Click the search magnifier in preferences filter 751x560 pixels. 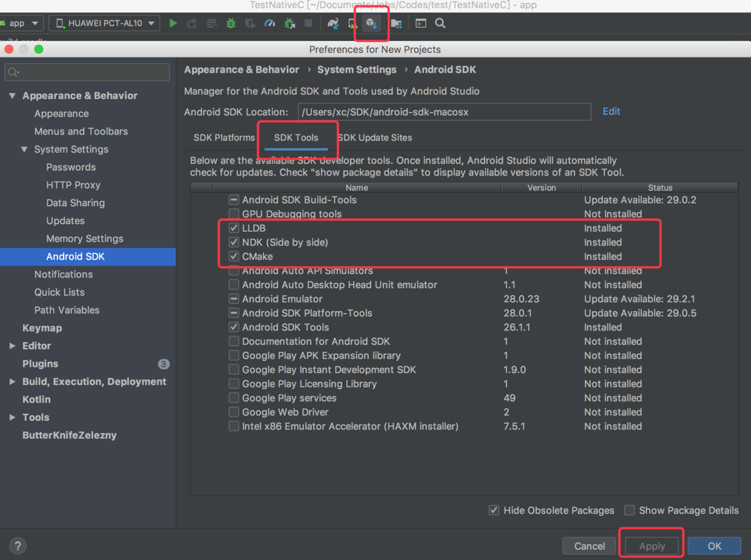click(13, 72)
